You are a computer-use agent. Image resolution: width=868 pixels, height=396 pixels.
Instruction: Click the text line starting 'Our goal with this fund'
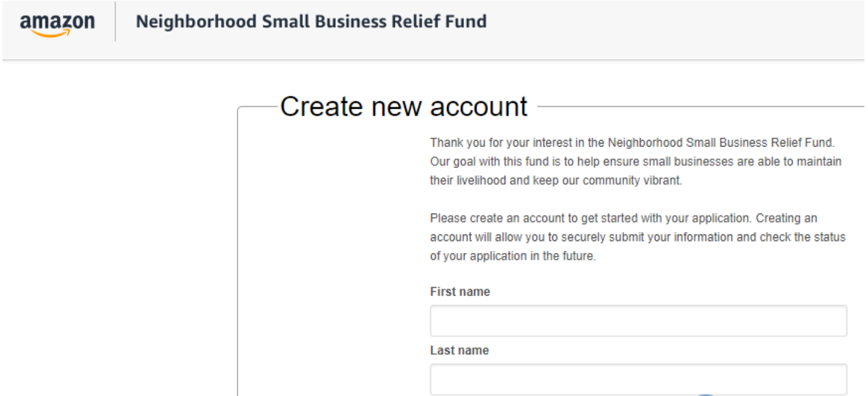point(635,162)
